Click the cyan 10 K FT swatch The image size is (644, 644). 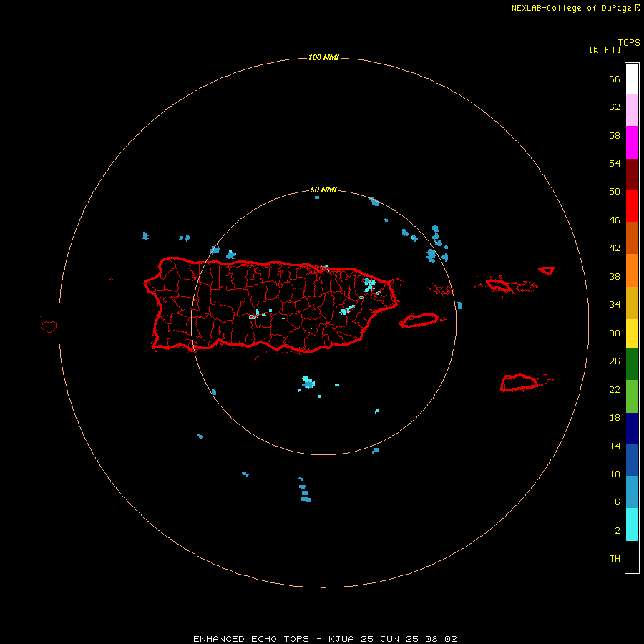(632, 525)
